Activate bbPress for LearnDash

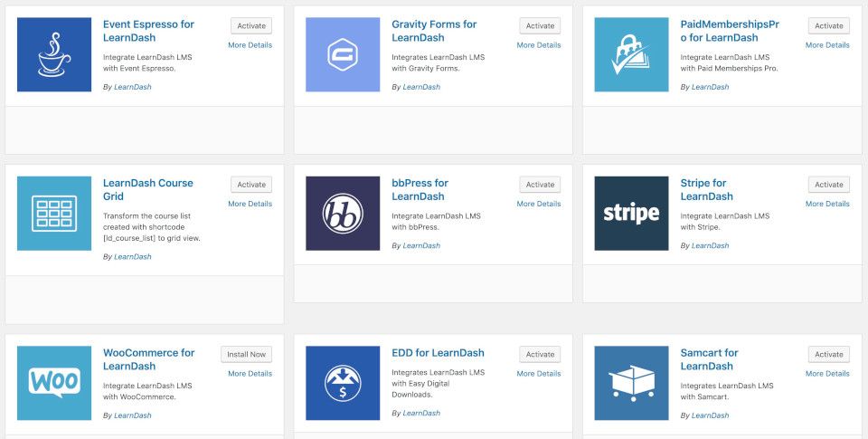(540, 185)
